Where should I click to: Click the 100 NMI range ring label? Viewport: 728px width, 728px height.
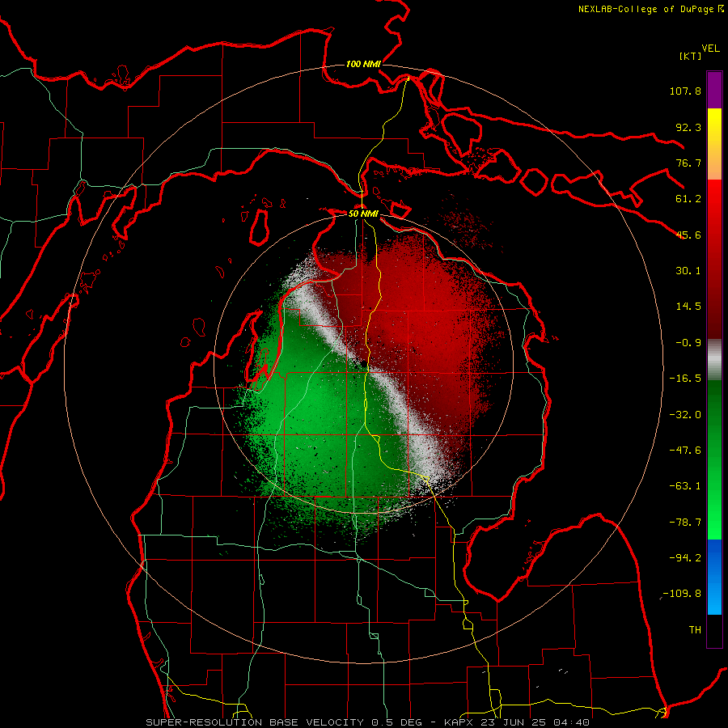tap(363, 64)
